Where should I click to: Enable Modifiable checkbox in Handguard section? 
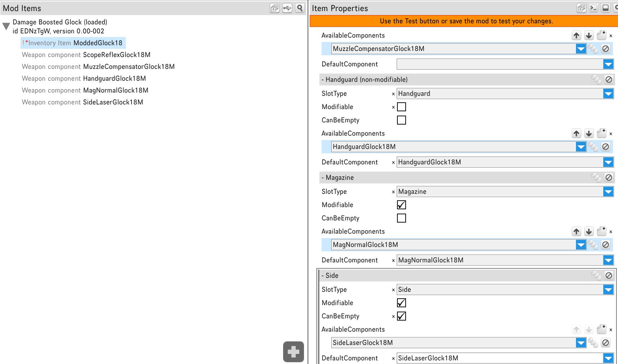[x=401, y=107]
